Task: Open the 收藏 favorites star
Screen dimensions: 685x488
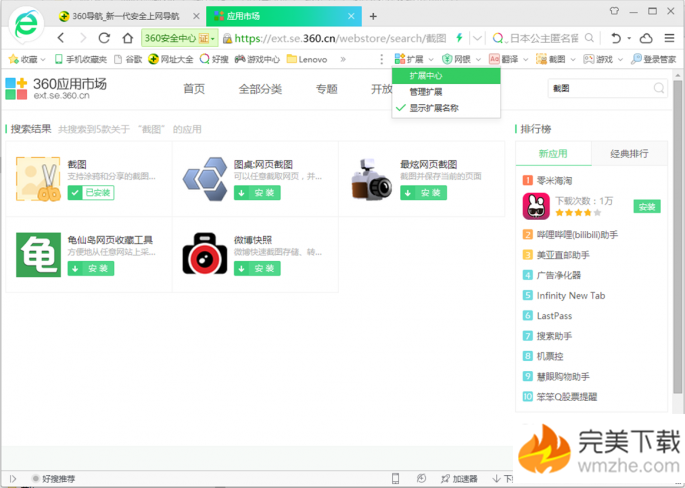Action: (x=27, y=59)
